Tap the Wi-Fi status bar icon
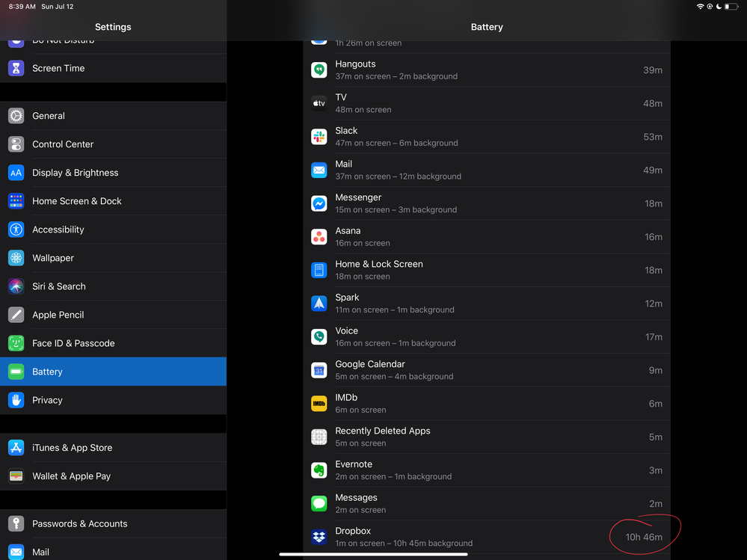 (x=701, y=6)
